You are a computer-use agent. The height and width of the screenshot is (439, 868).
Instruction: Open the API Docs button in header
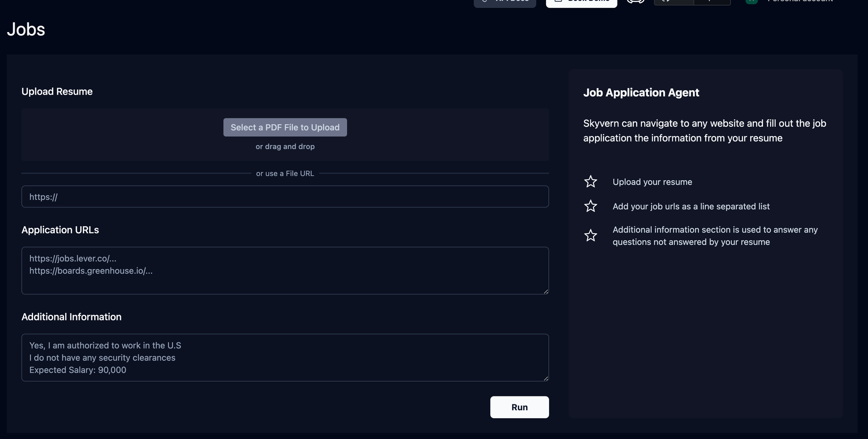pos(505,3)
